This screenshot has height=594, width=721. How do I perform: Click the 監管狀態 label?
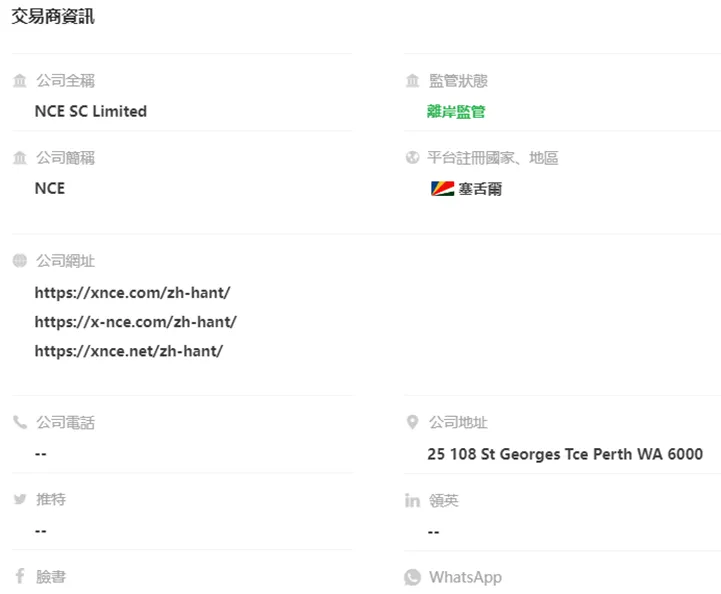(x=458, y=80)
